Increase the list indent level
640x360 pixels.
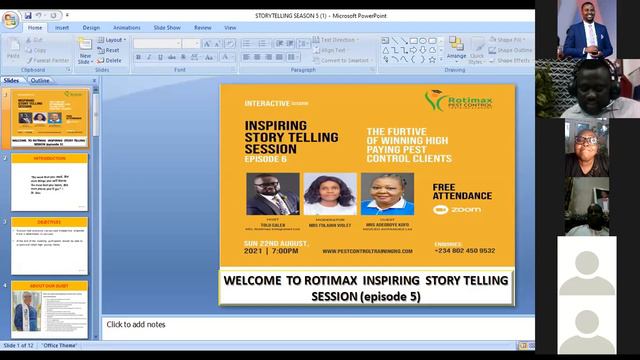290,44
